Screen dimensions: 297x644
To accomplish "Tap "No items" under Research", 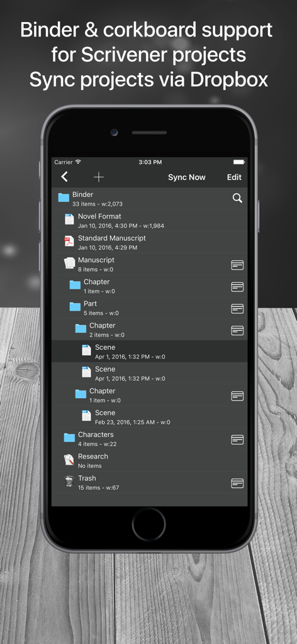I will pyautogui.click(x=89, y=466).
